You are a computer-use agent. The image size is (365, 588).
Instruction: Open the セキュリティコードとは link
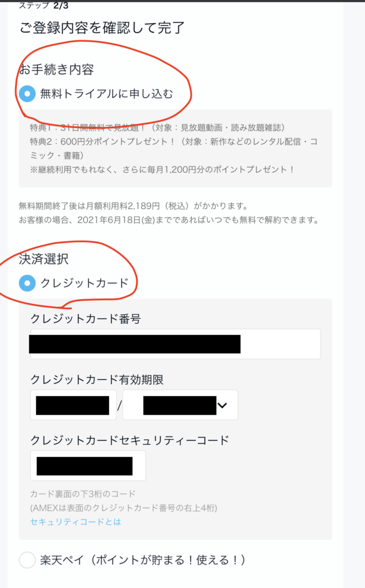(x=76, y=521)
